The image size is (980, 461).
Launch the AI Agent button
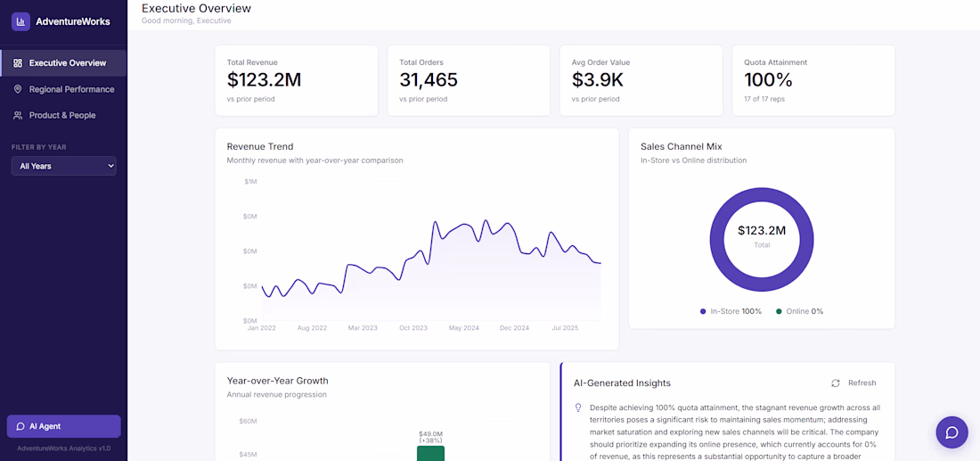(x=63, y=426)
